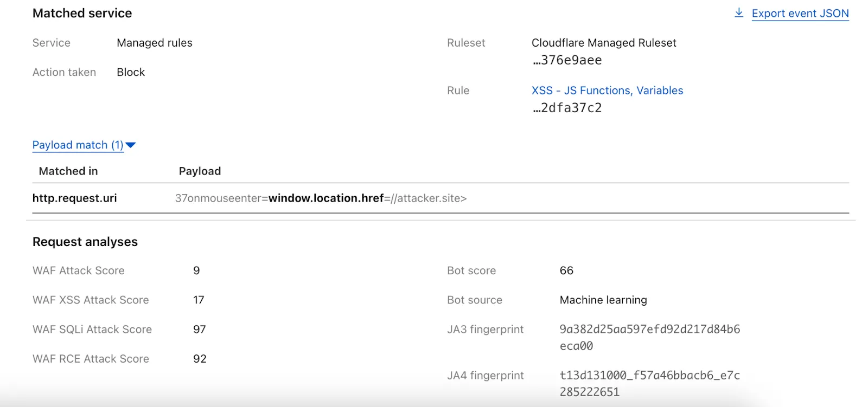Screen dimensions: 868x407
Task: Click the Matched in column header
Action: coord(68,171)
